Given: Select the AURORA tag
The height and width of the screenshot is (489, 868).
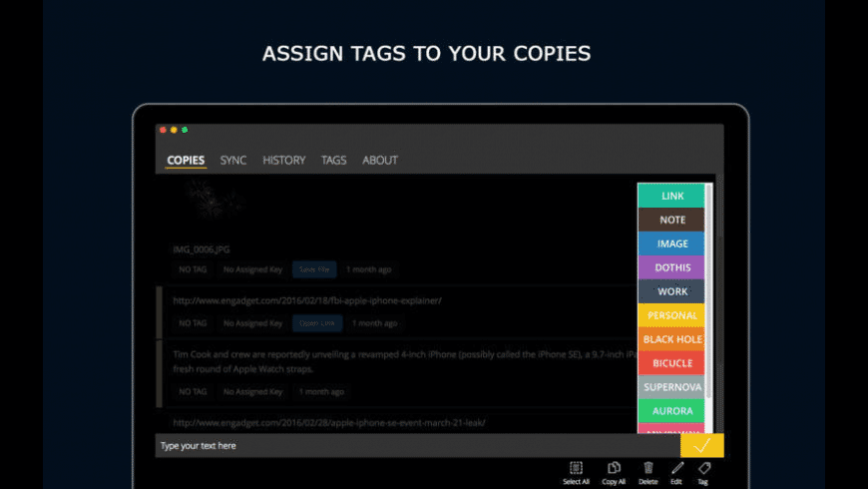Looking at the screenshot, I should (671, 411).
